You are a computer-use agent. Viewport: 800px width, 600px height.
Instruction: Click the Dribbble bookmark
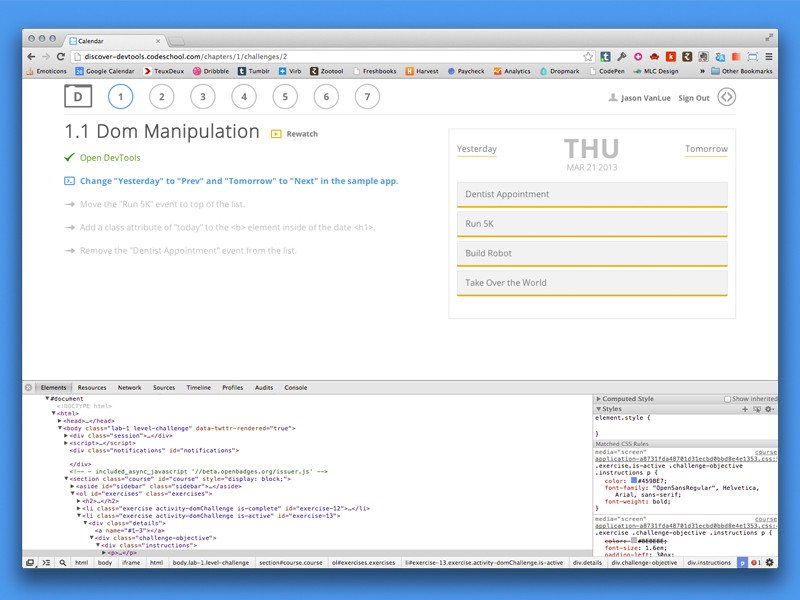211,71
